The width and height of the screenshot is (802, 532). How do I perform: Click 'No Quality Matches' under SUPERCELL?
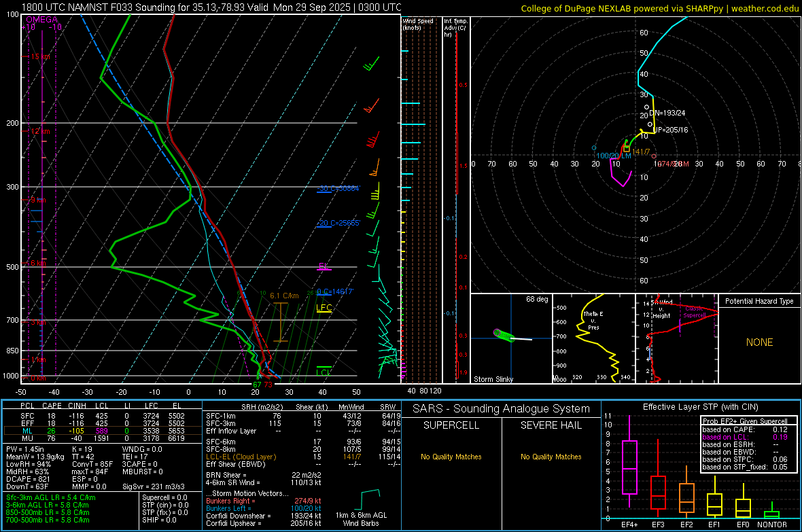click(451, 457)
